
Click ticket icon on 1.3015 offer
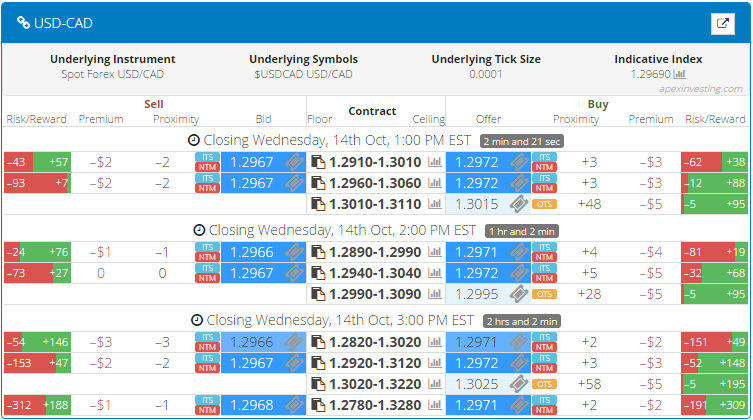pos(517,204)
